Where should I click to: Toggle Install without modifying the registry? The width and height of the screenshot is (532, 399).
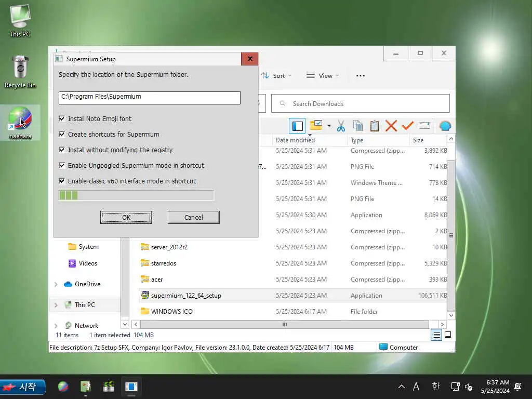pos(62,150)
